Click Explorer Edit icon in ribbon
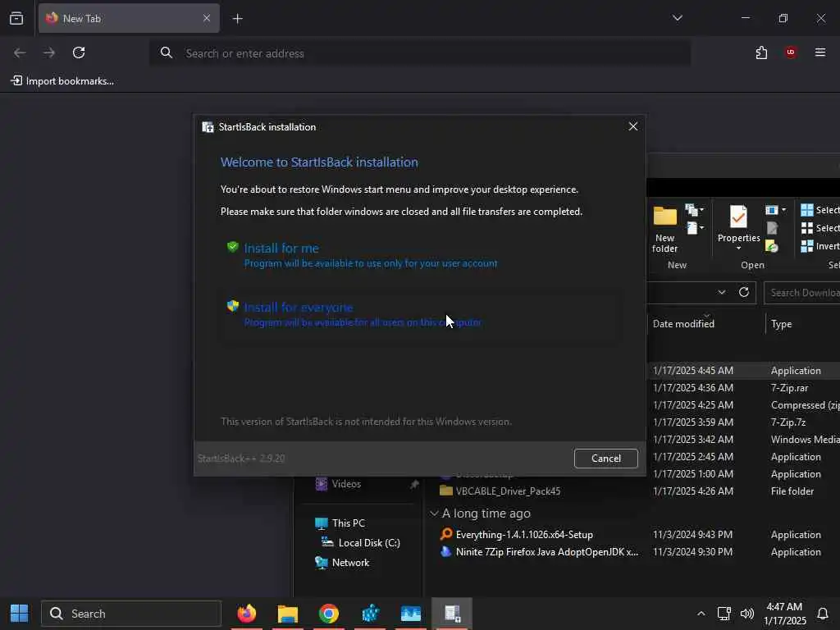Screen dimensions: 840x630 [x=772, y=228]
